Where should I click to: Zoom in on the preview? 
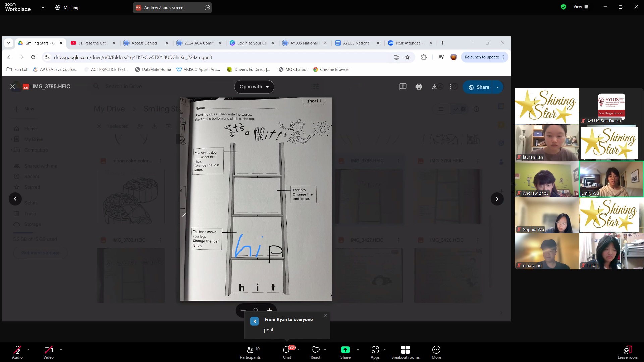click(x=269, y=310)
